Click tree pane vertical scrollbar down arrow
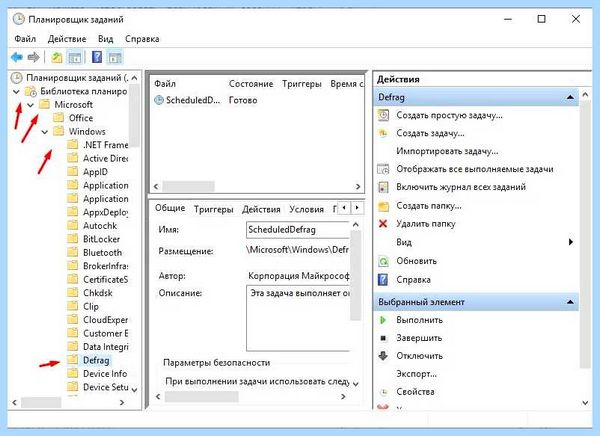Image resolution: width=600 pixels, height=436 pixels. (134, 390)
